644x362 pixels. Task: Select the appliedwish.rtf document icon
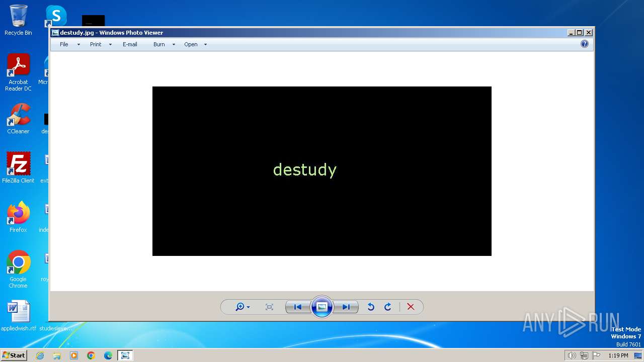pos(19,316)
